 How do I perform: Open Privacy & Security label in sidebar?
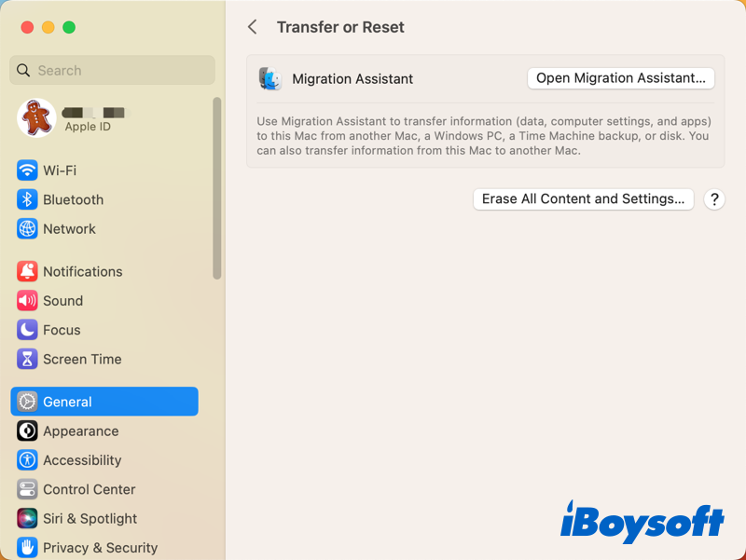tap(101, 548)
